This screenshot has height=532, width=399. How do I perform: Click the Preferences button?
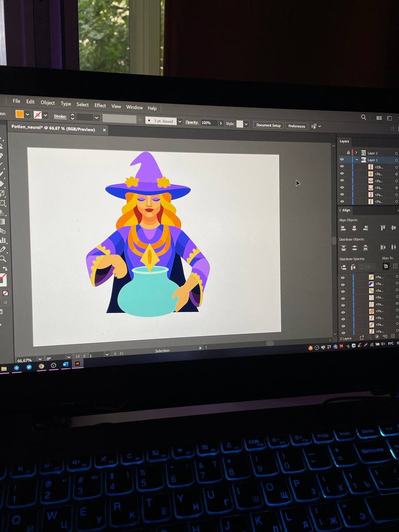(x=297, y=126)
